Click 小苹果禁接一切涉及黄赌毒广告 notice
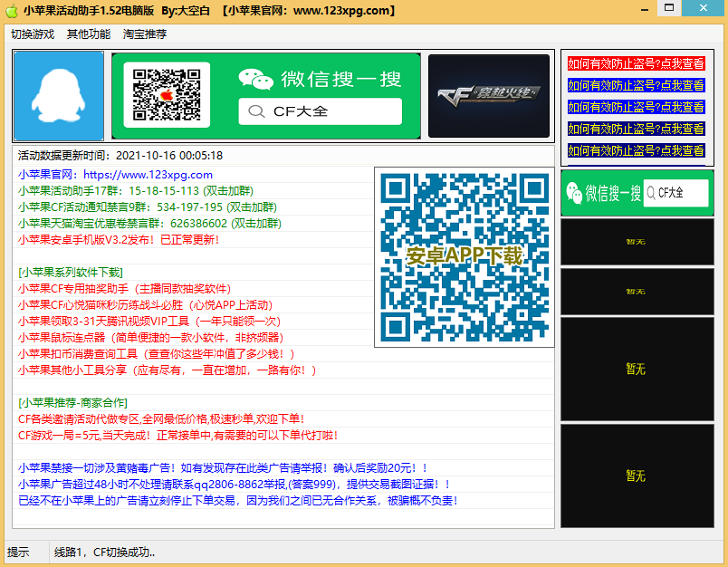The image size is (728, 567). (223, 468)
